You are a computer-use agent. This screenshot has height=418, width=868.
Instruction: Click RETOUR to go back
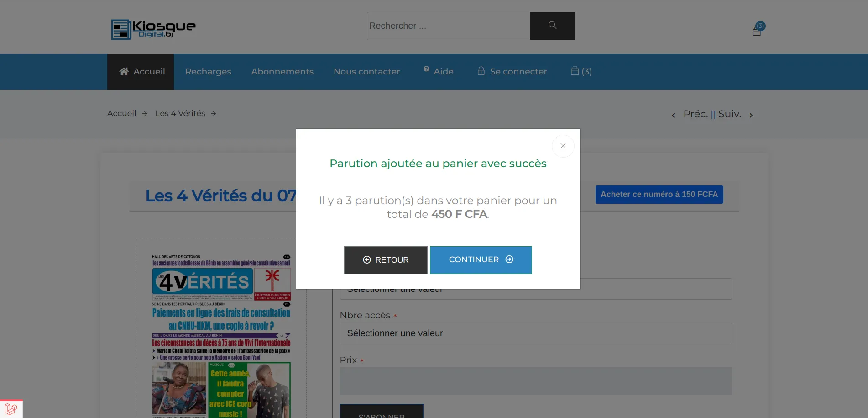385,259
